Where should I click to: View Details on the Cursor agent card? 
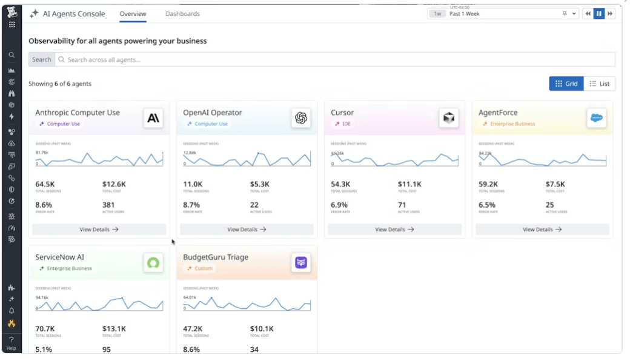394,230
